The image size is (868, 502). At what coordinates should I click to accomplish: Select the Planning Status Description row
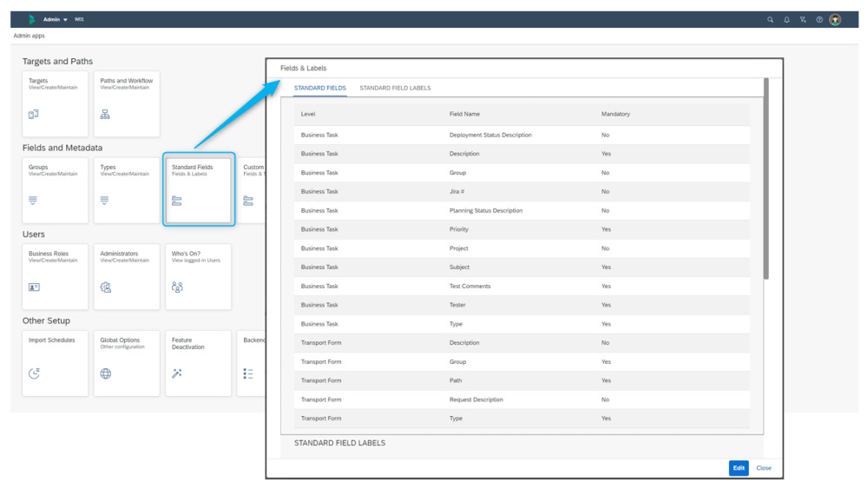(522, 210)
